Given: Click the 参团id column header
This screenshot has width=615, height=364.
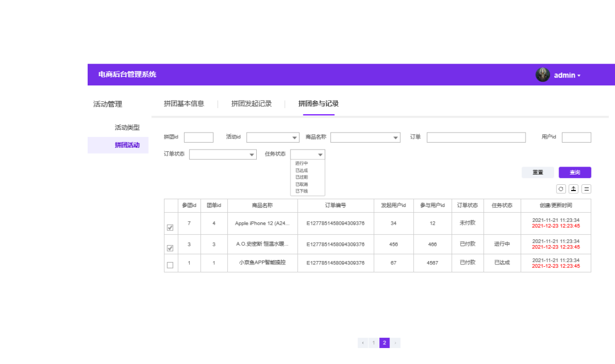Looking at the screenshot, I should tap(189, 205).
